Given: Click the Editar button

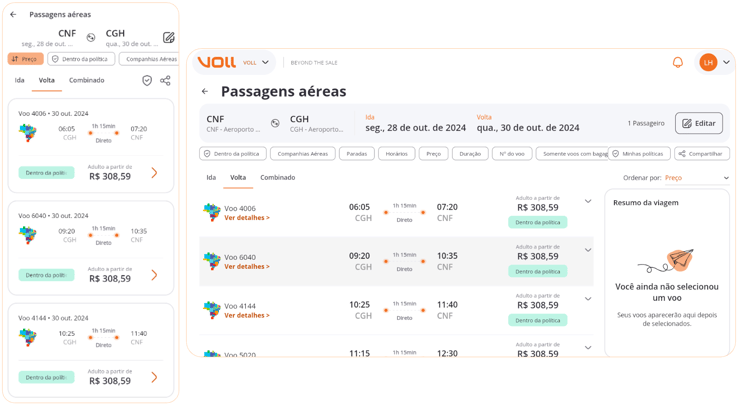Looking at the screenshot, I should click(x=699, y=123).
